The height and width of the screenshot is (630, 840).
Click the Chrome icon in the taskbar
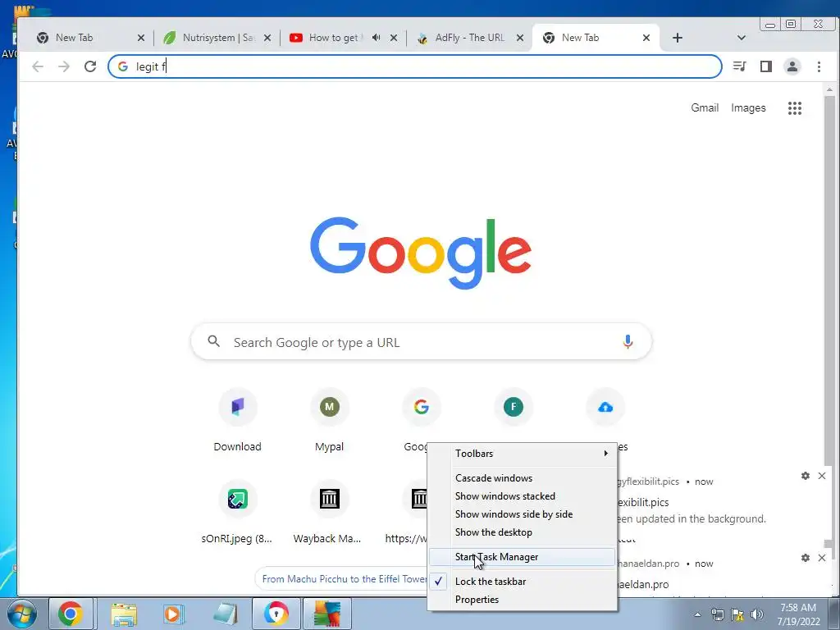(x=71, y=614)
